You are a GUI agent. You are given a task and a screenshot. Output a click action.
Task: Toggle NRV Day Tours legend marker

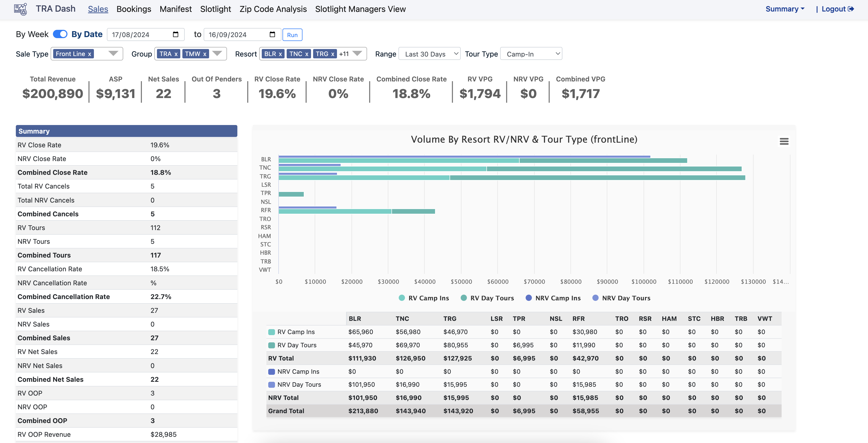tap(595, 298)
